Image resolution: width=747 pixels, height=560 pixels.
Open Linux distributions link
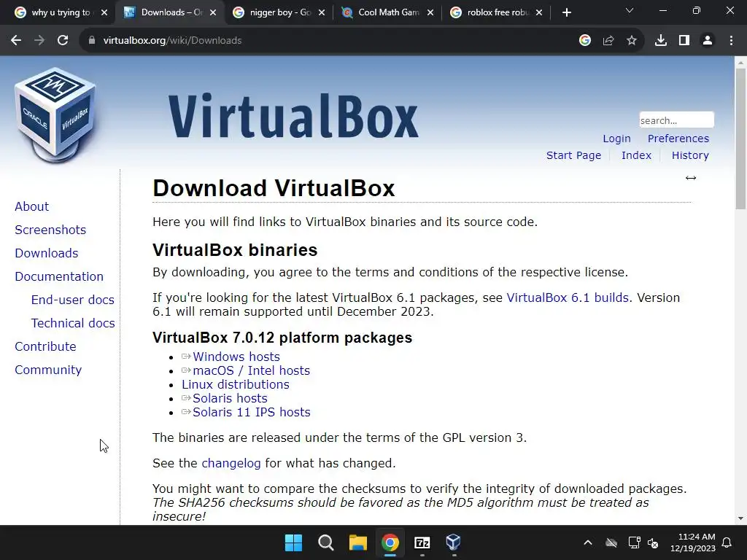pyautogui.click(x=236, y=384)
